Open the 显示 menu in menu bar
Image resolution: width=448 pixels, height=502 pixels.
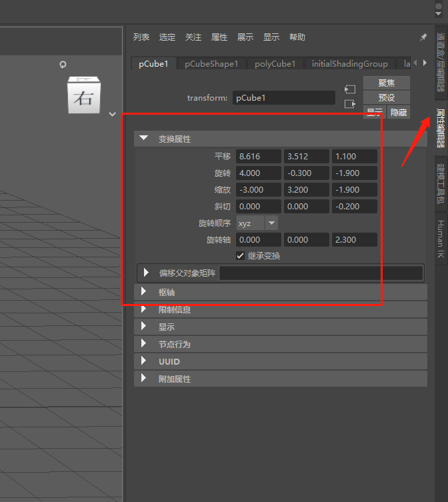271,37
